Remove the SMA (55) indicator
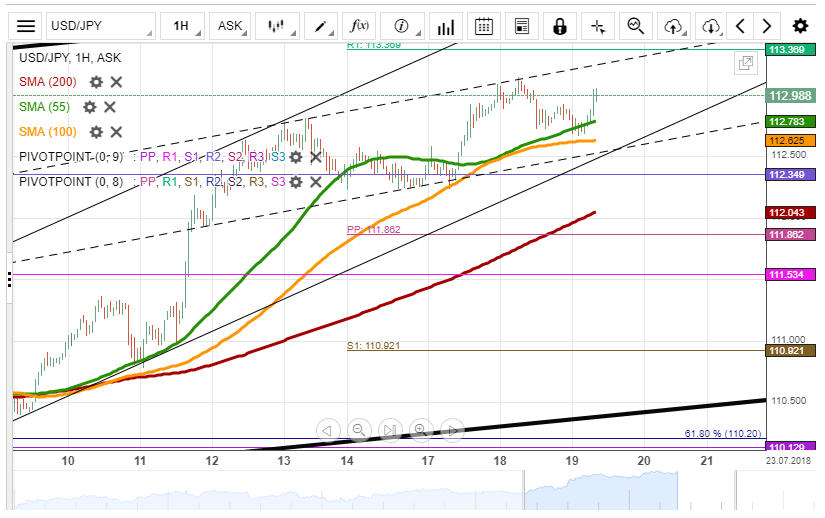Screen dimensions: 825x518 point(110,107)
